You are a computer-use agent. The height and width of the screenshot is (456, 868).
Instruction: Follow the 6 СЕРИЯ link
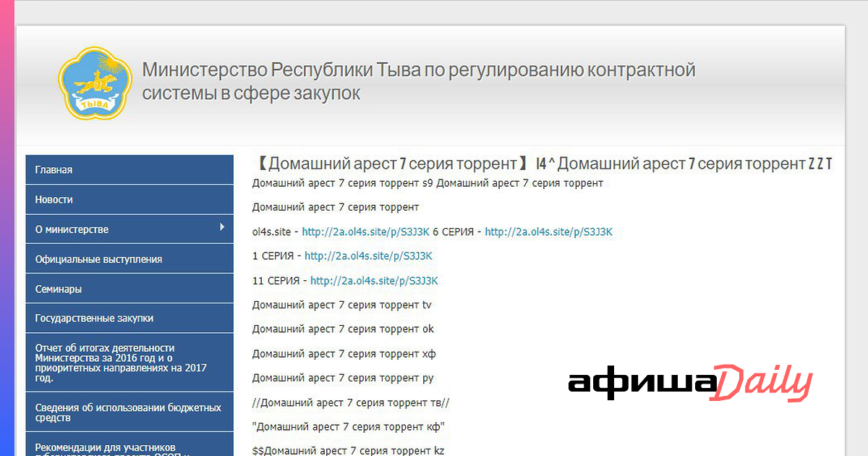coord(548,232)
